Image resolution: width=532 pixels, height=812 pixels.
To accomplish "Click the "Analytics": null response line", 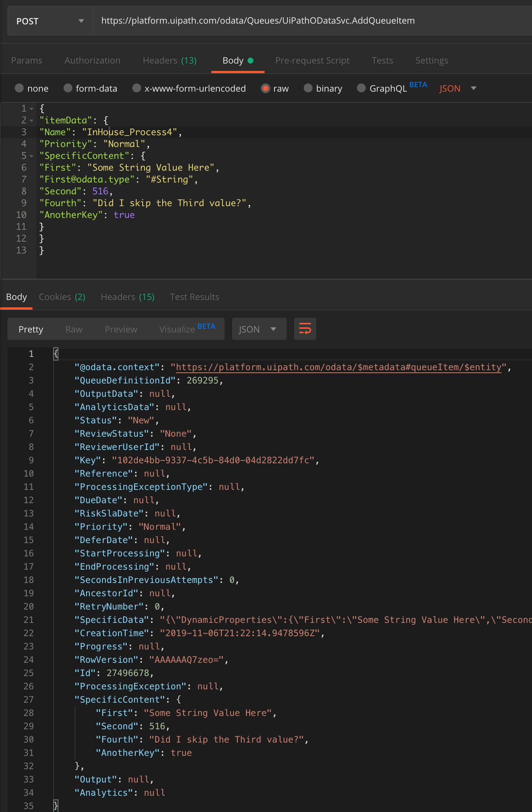I will pos(120,793).
